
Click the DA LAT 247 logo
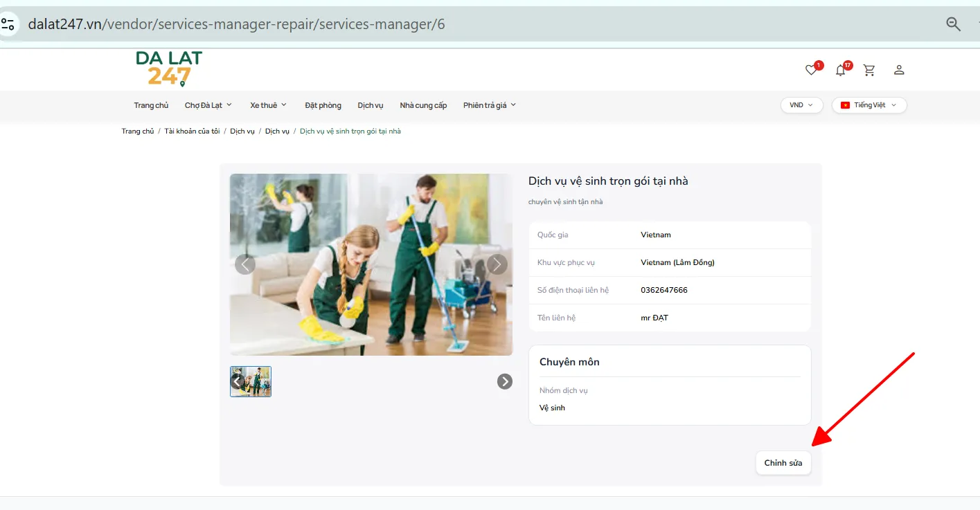click(x=169, y=69)
